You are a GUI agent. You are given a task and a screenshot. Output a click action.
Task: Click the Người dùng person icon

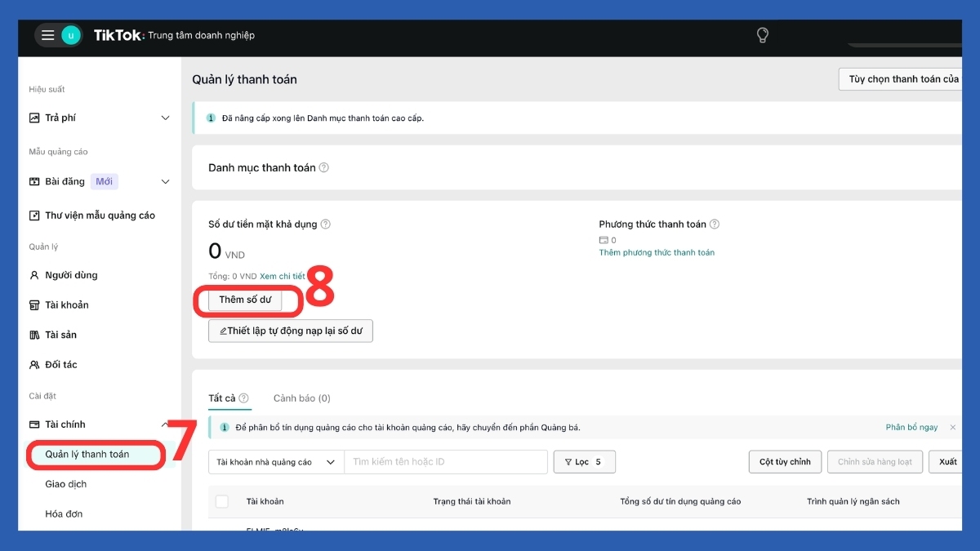click(34, 275)
